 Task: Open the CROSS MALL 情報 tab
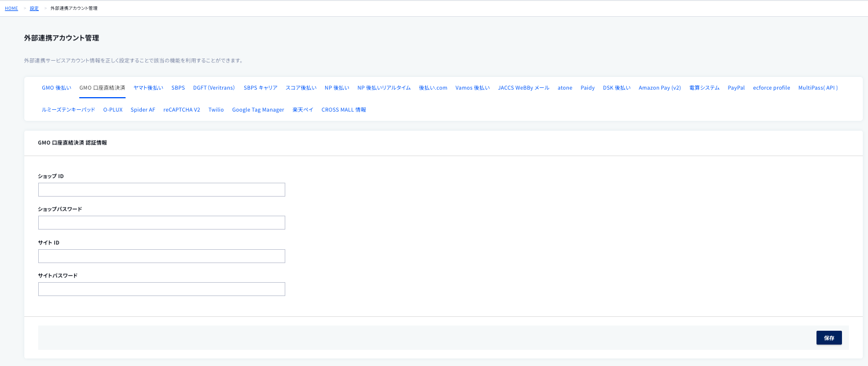click(344, 109)
